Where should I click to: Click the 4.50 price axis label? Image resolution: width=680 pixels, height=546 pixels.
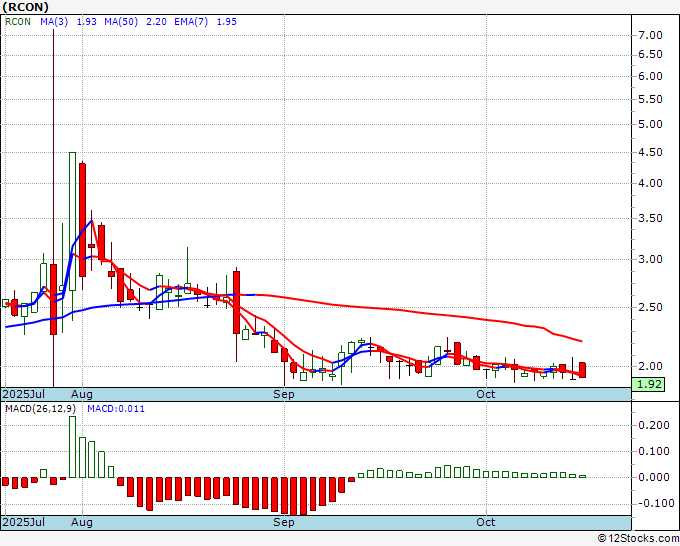[651, 152]
